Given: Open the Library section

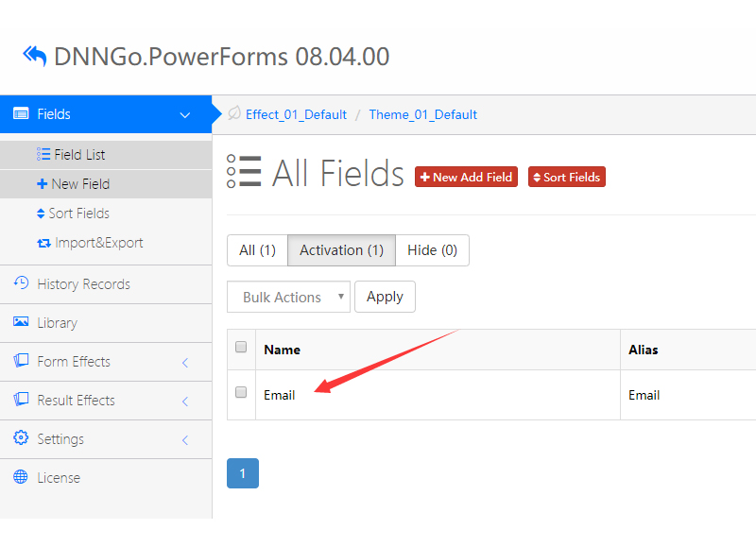Looking at the screenshot, I should coord(106,323).
